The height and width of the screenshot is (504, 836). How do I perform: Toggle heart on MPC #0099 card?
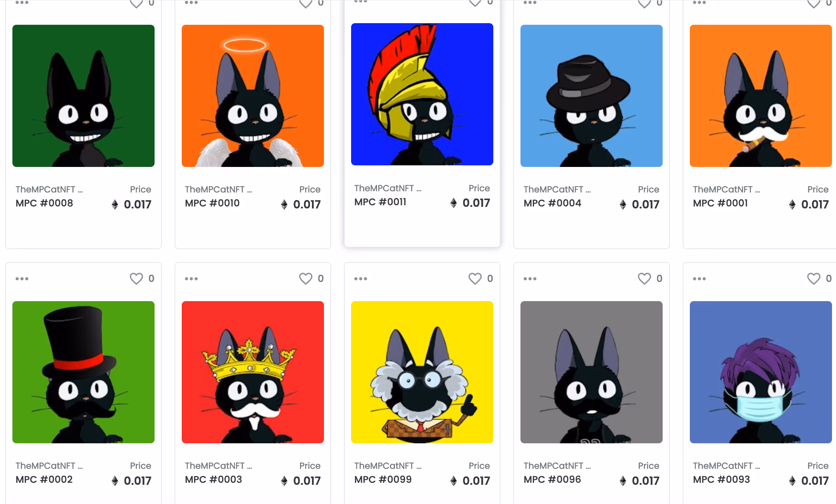click(x=475, y=278)
